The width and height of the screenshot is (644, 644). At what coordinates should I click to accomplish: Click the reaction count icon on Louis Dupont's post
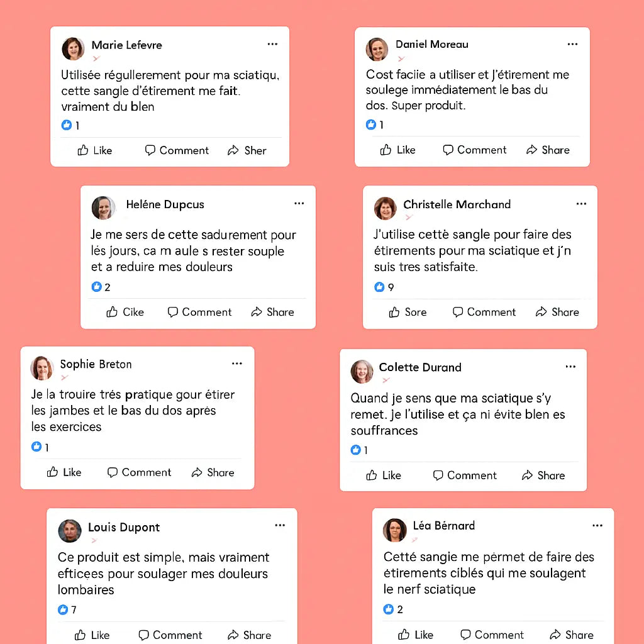click(63, 609)
